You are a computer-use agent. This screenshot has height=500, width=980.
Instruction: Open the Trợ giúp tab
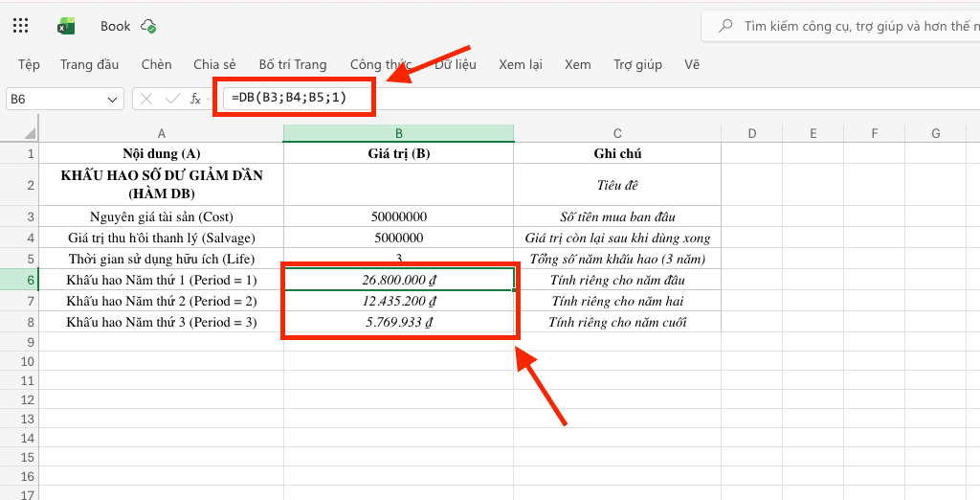637,64
